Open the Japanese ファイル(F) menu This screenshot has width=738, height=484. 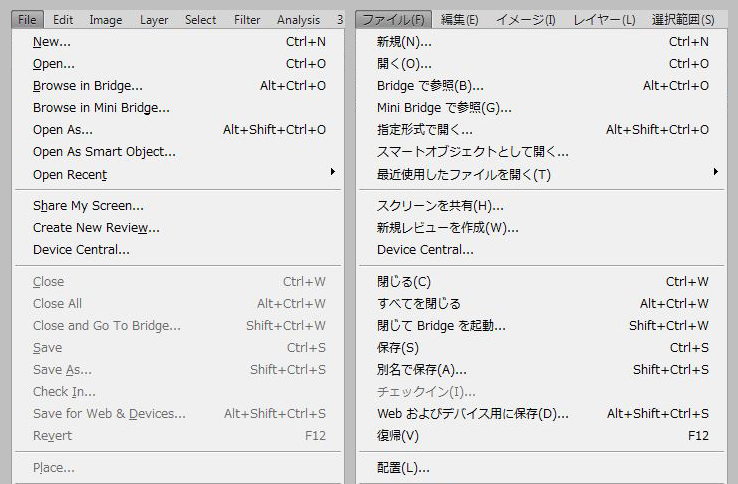pos(393,20)
